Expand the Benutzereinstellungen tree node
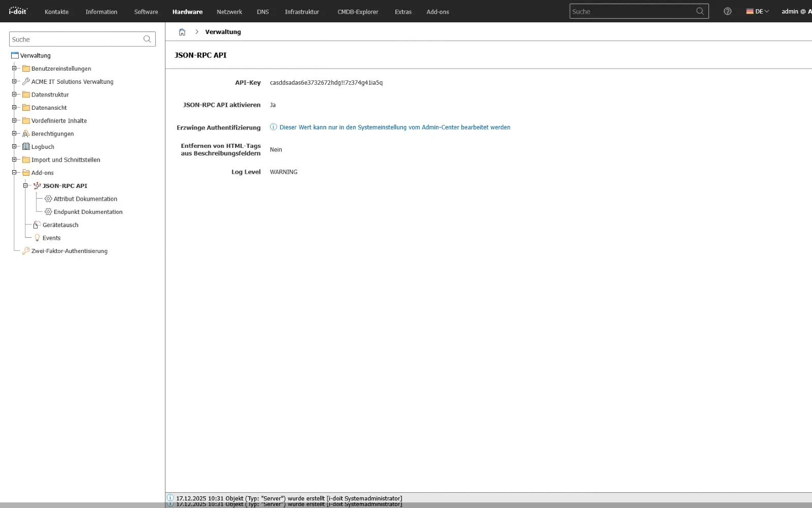The width and height of the screenshot is (812, 508). point(15,69)
